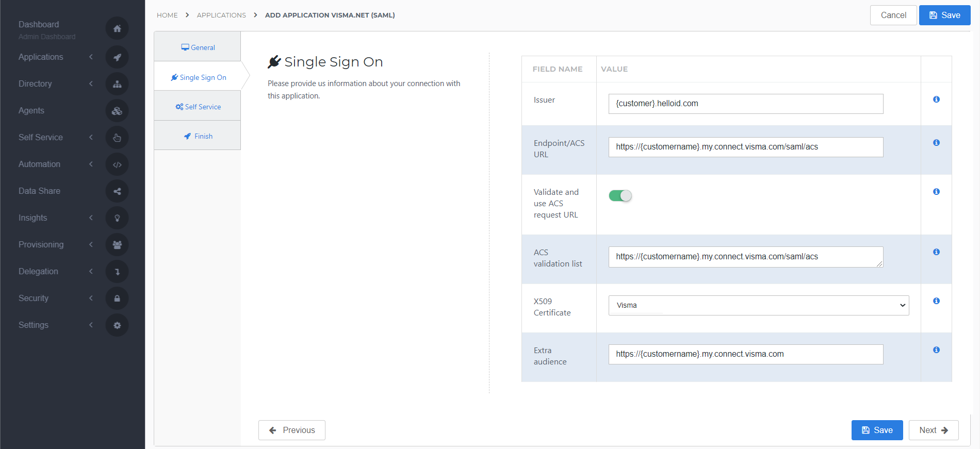Click the Agents cubes icon
This screenshot has height=449, width=980.
tap(117, 111)
